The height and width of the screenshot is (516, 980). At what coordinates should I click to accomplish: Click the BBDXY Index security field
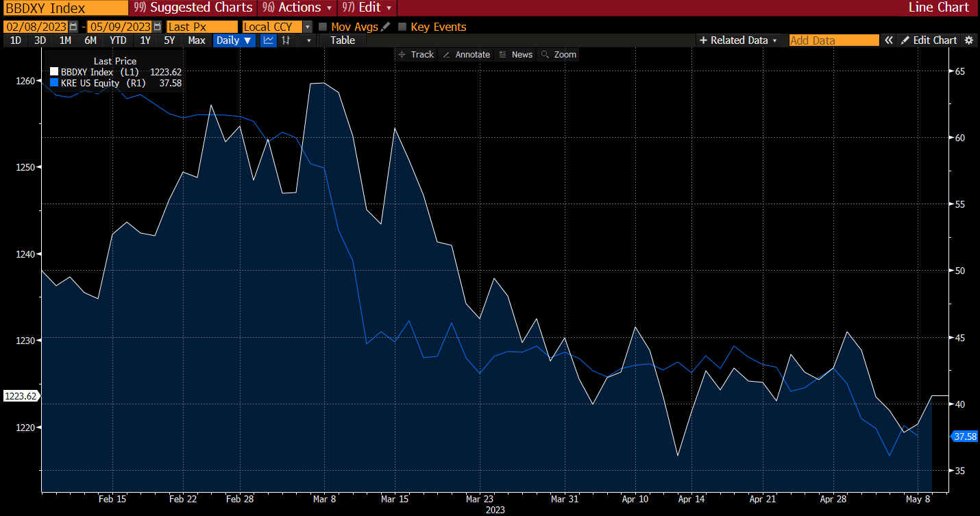click(65, 8)
